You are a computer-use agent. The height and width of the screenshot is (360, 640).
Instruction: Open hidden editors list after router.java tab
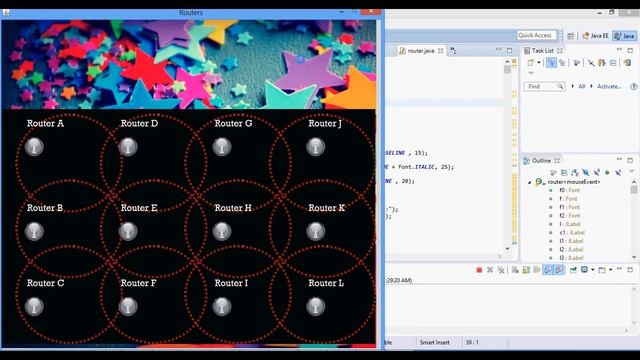(453, 51)
